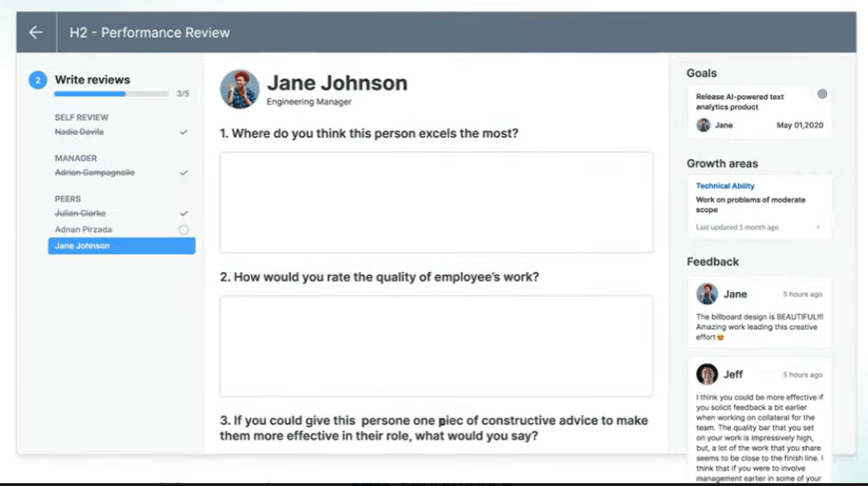
Task: Focus the answer box for question 1
Action: coord(436,203)
